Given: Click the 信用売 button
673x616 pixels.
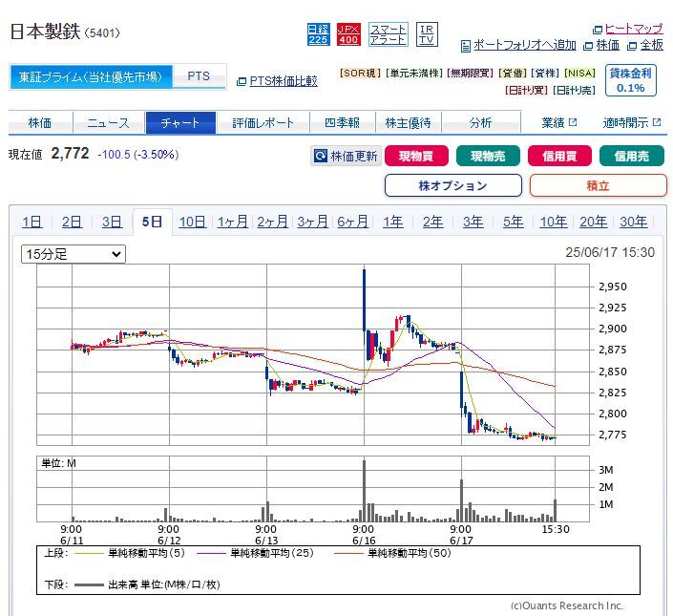Looking at the screenshot, I should (631, 156).
